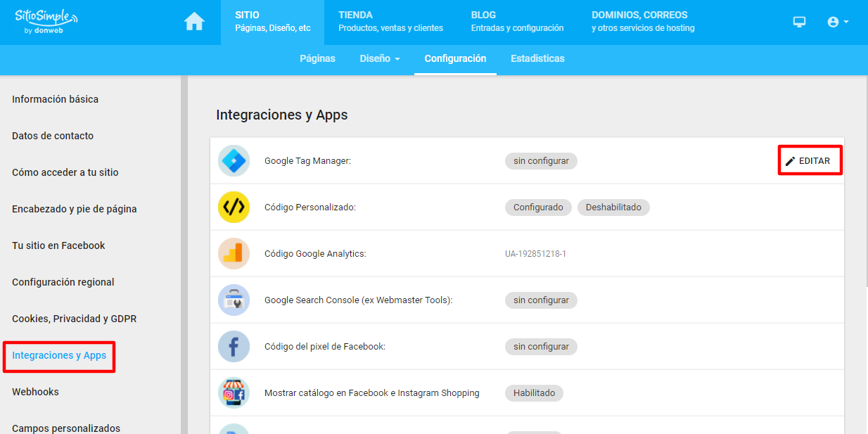Screen dimensions: 868x434
Task: Click the SitioSimple logo
Action: pos(46,22)
